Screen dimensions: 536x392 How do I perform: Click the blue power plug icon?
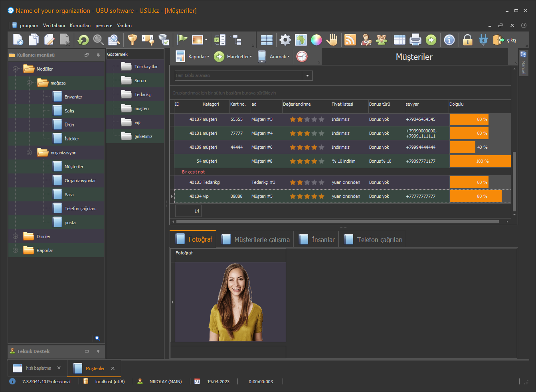point(483,40)
